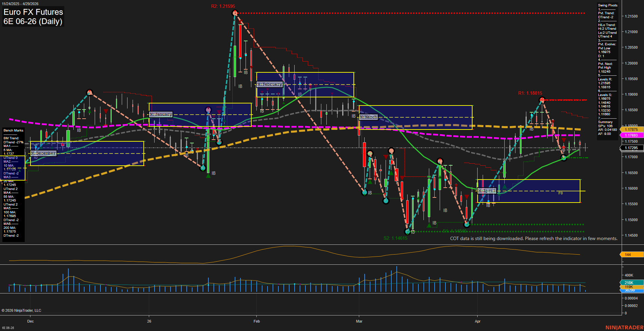The image size is (644, 331).
Task: Click the R2: 1.21595 resistance label
Action: click(x=224, y=6)
